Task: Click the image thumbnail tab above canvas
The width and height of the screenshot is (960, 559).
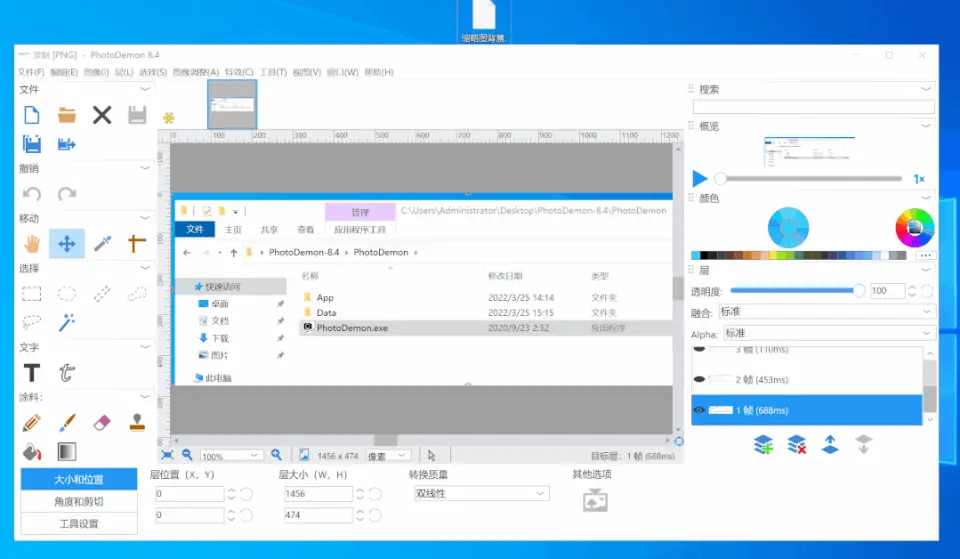Action: click(x=232, y=105)
